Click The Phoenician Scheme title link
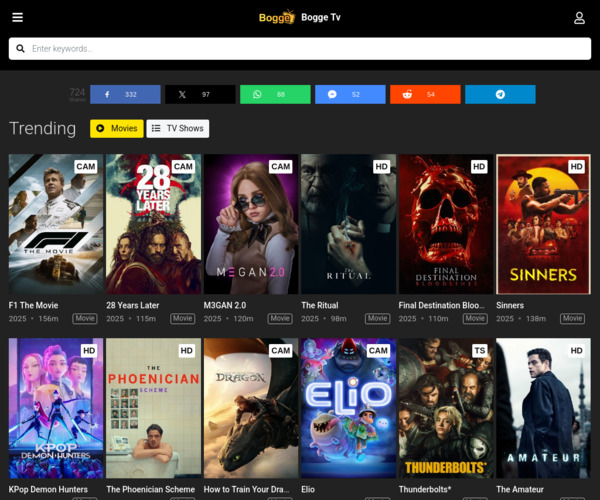 [151, 489]
